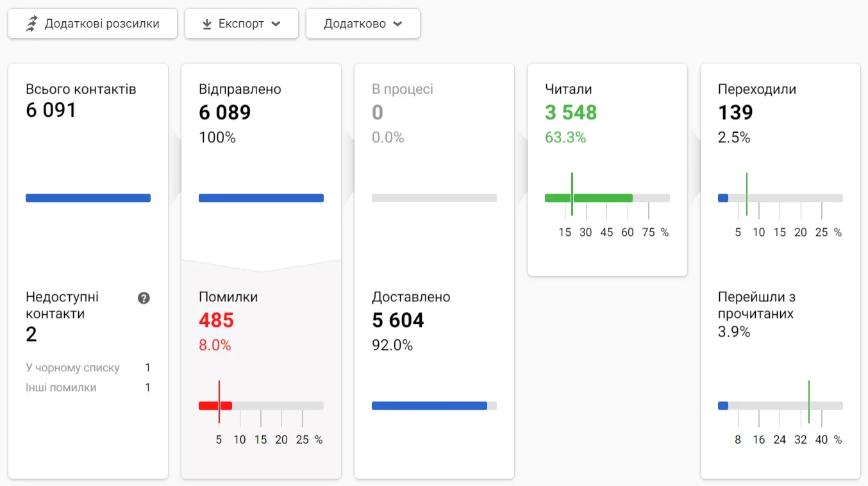Click the В процесі count 0

378,112
